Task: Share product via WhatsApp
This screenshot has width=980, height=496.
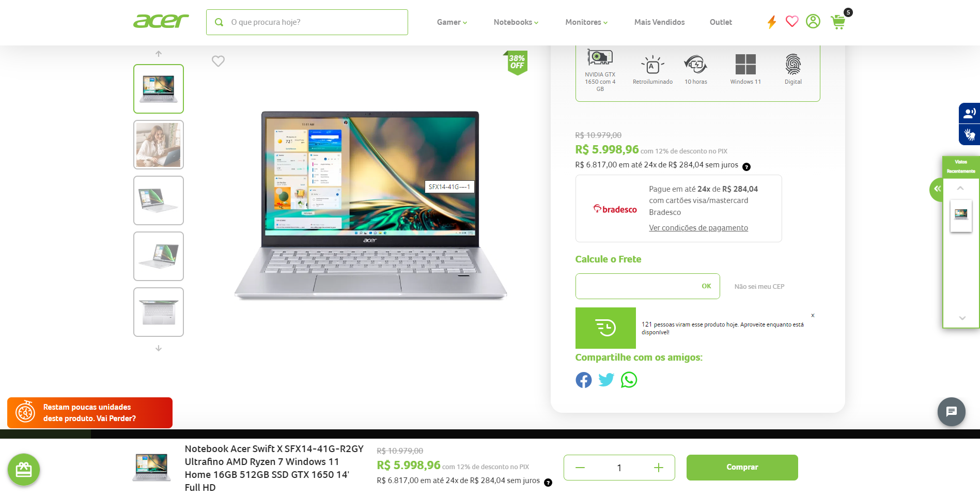Action: tap(629, 380)
